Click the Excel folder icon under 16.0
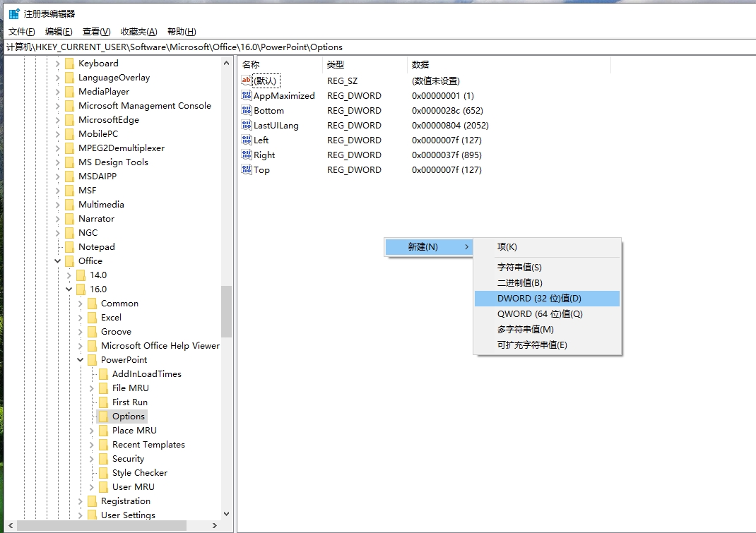 (93, 317)
